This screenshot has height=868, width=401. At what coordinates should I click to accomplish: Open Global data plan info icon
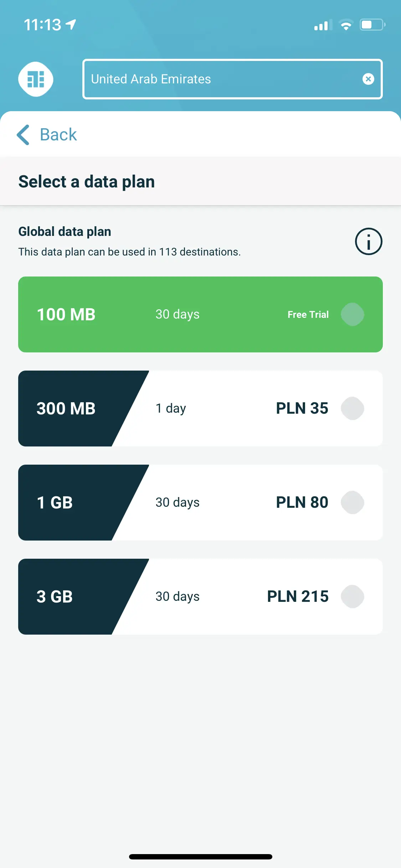369,242
